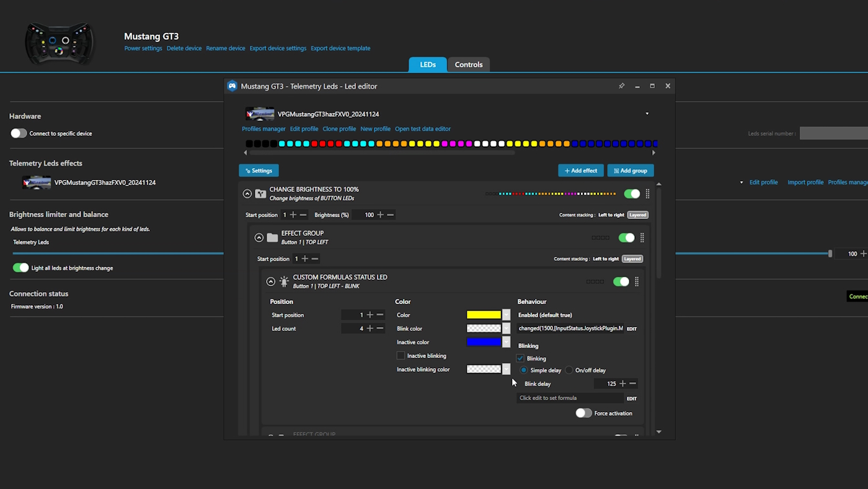Click the SimHub icon in editor title bar
This screenshot has width=868, height=489.
click(x=232, y=86)
